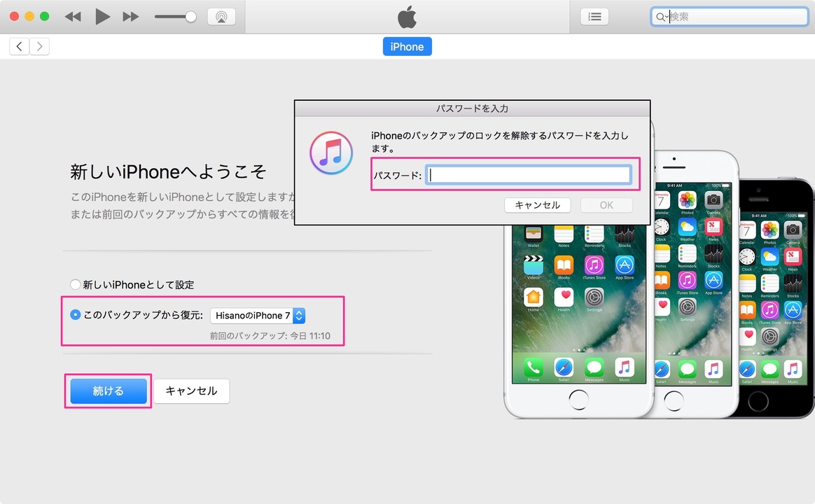815x504 pixels.
Task: Click the Photos icon on the middle iPhone
Action: click(x=687, y=199)
